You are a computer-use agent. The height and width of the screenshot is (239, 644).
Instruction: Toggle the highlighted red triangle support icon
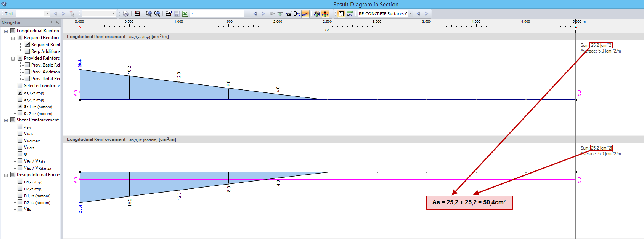pyautogui.click(x=325, y=14)
